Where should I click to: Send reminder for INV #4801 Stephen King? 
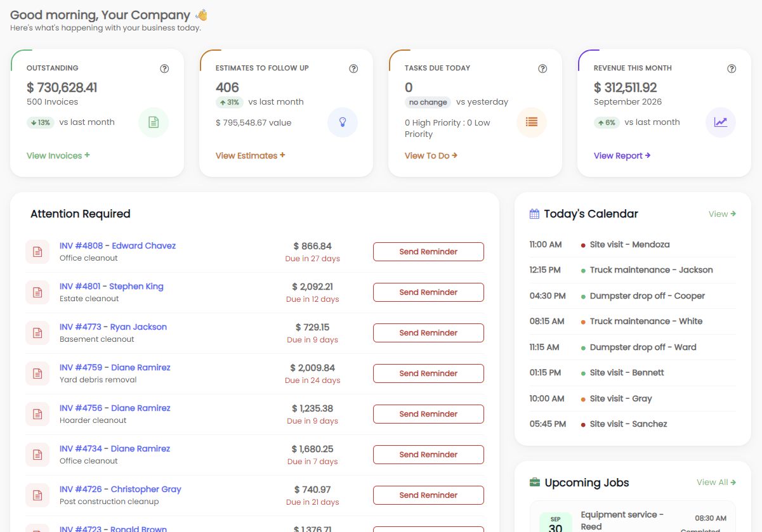tap(428, 292)
